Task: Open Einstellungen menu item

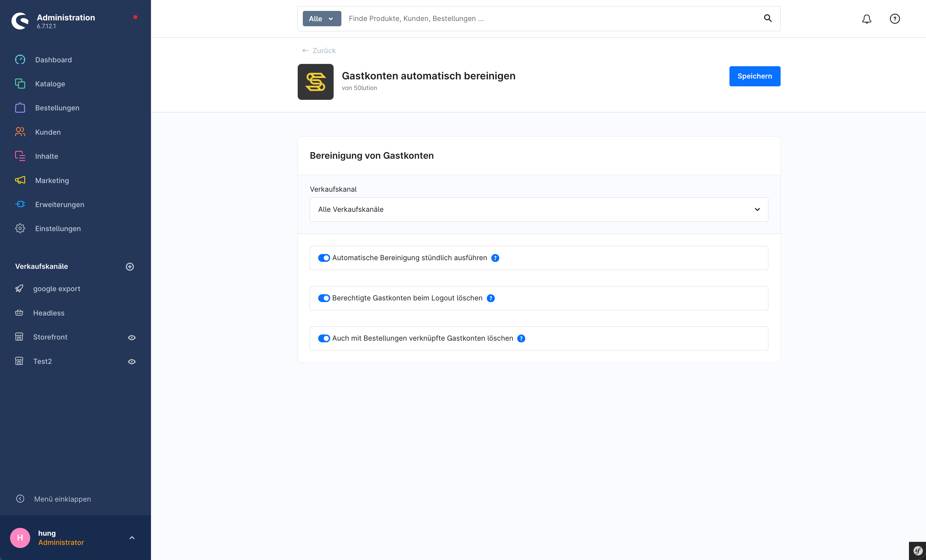Action: (x=58, y=228)
